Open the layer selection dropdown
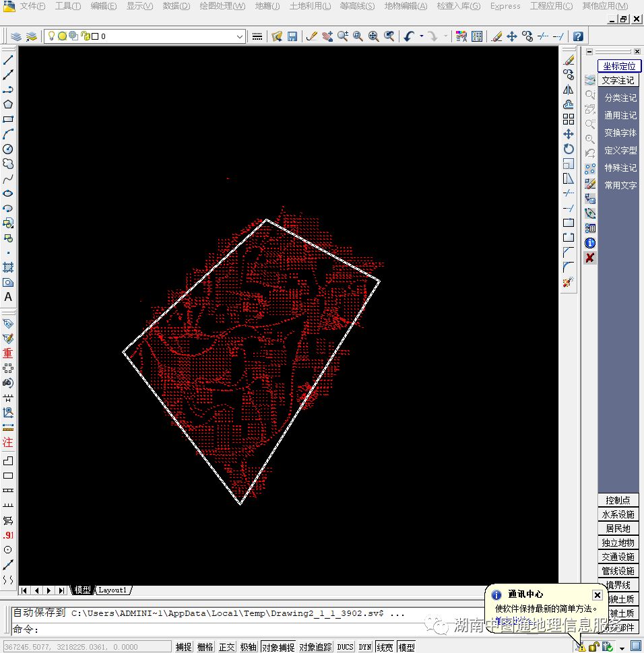644x653 pixels. [240, 36]
